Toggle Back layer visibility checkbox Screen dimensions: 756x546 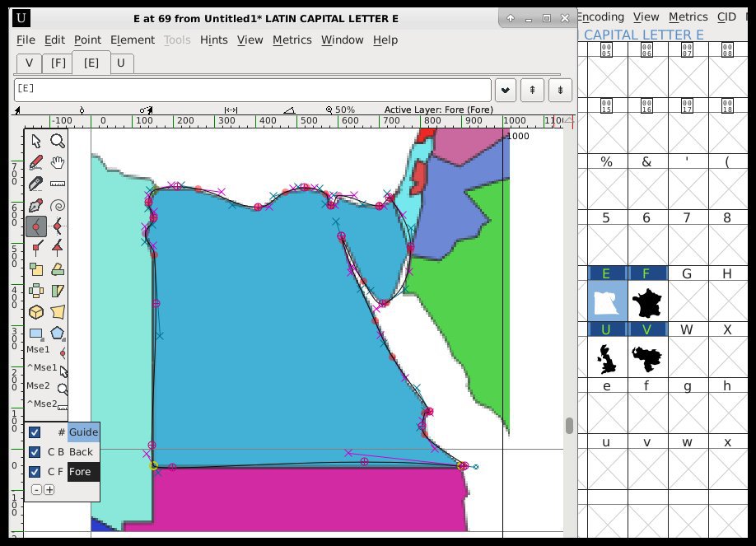(35, 452)
